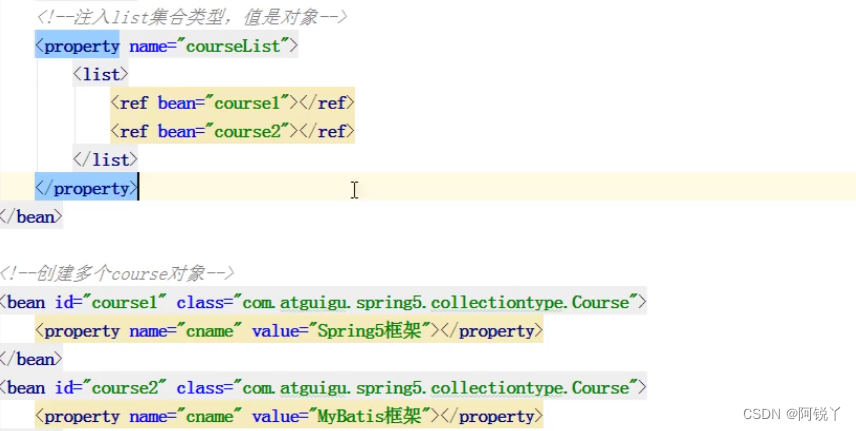This screenshot has width=856, height=431.
Task: Click the closing </ref> after course2
Action: click(326, 131)
